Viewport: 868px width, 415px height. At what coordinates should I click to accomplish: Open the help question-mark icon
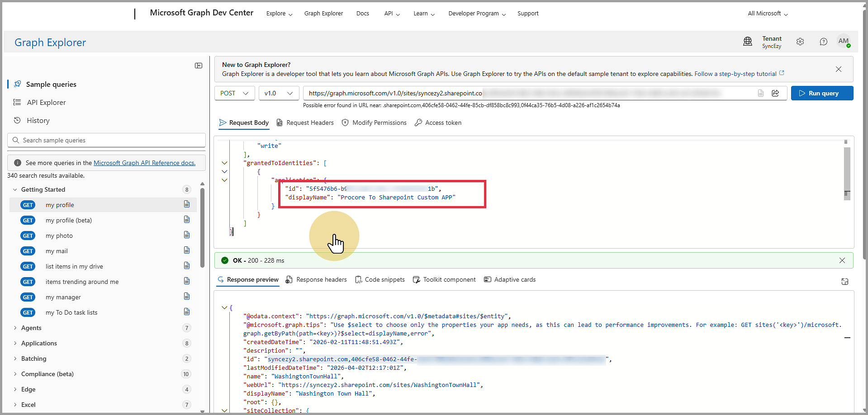[x=823, y=41]
